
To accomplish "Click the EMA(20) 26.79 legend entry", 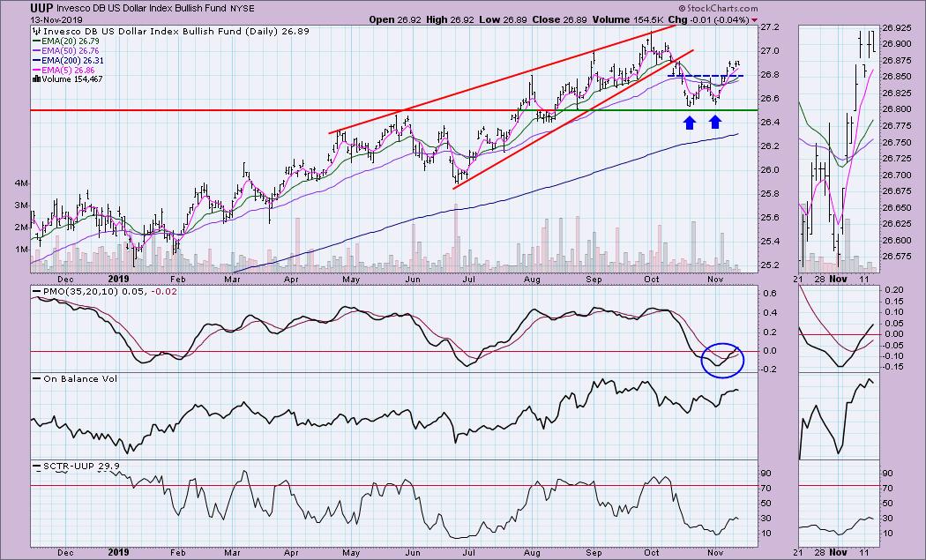I will 71,41.
